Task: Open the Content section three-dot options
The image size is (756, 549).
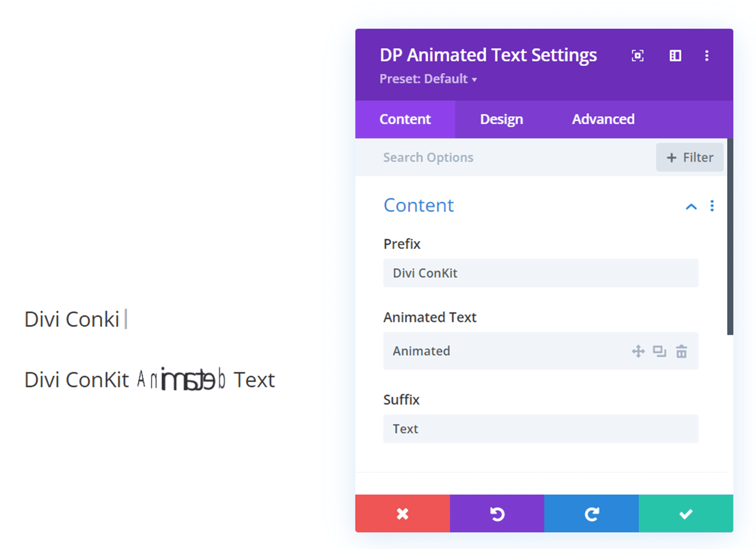Action: click(x=712, y=206)
